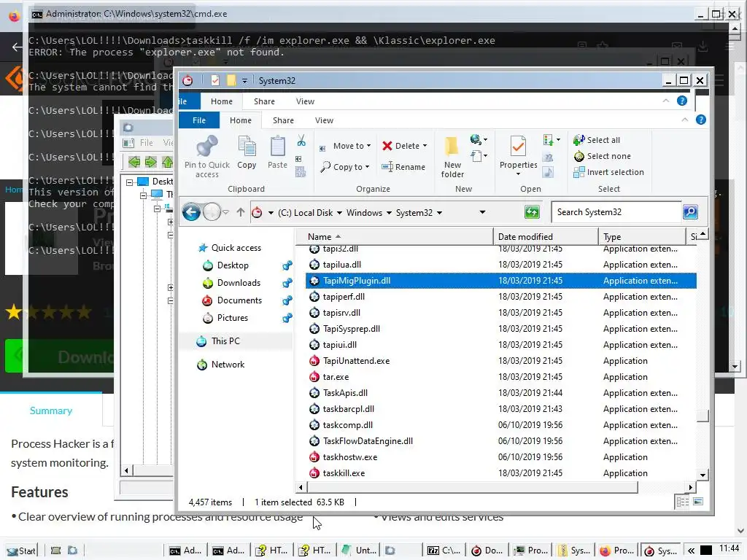This screenshot has width=747, height=560.
Task: Expand the address bar history dropdown
Action: (482, 212)
